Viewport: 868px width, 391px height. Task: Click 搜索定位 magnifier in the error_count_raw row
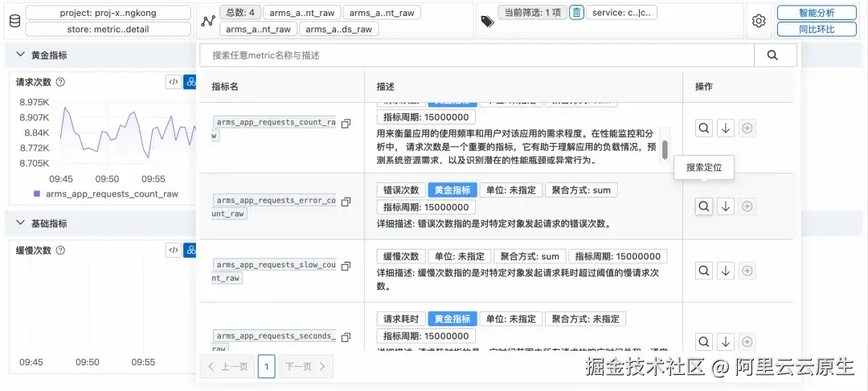click(x=703, y=206)
